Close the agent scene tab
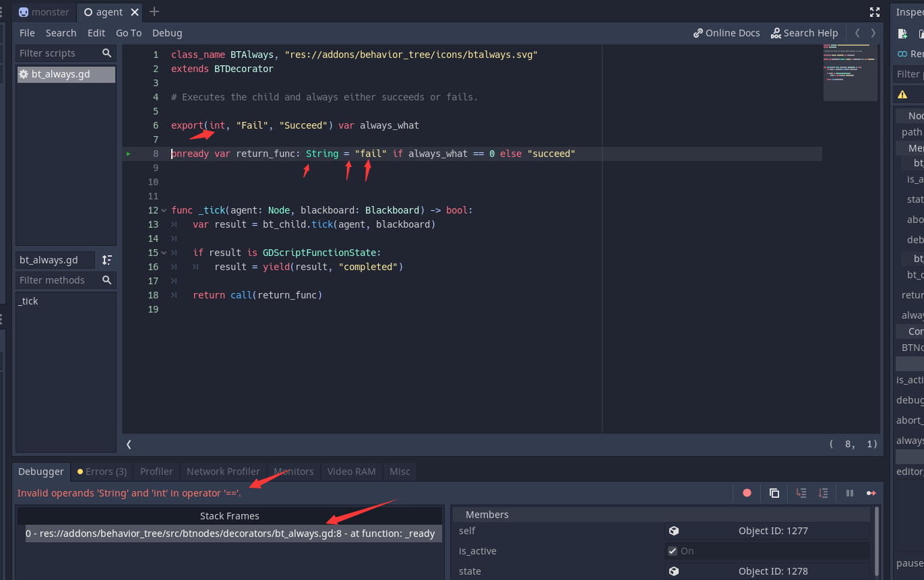This screenshot has width=924, height=580. [x=135, y=12]
